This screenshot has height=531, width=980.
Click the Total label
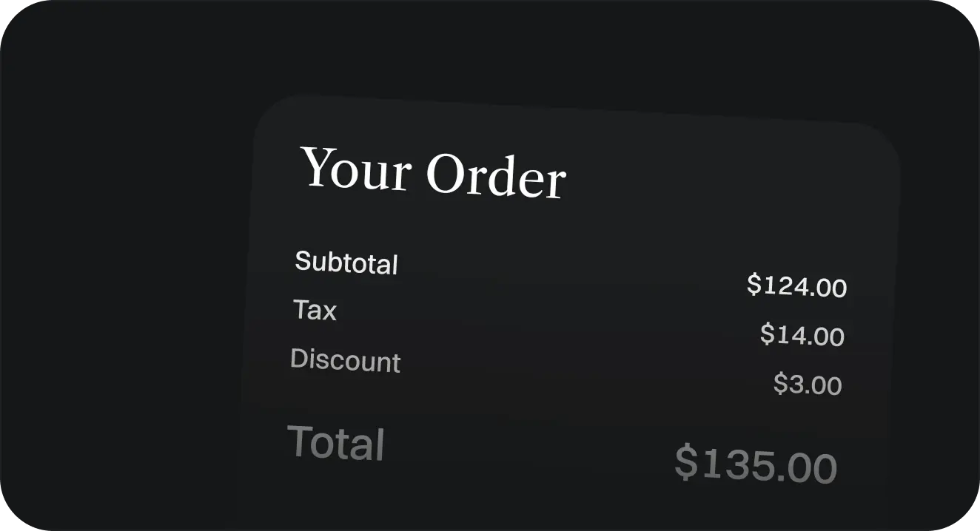[x=336, y=443]
